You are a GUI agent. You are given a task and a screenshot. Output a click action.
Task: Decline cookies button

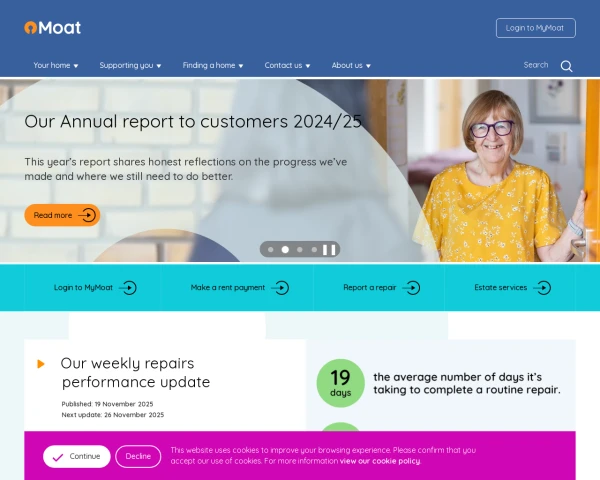tap(138, 456)
